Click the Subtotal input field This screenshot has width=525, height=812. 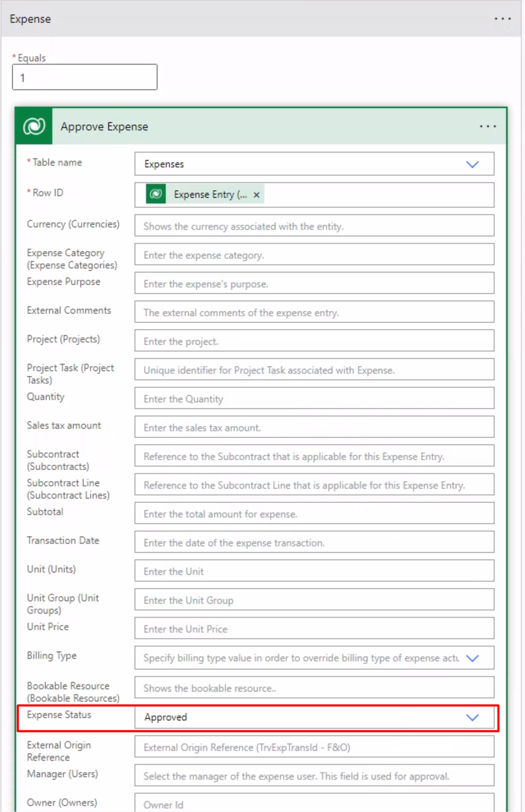(x=315, y=513)
